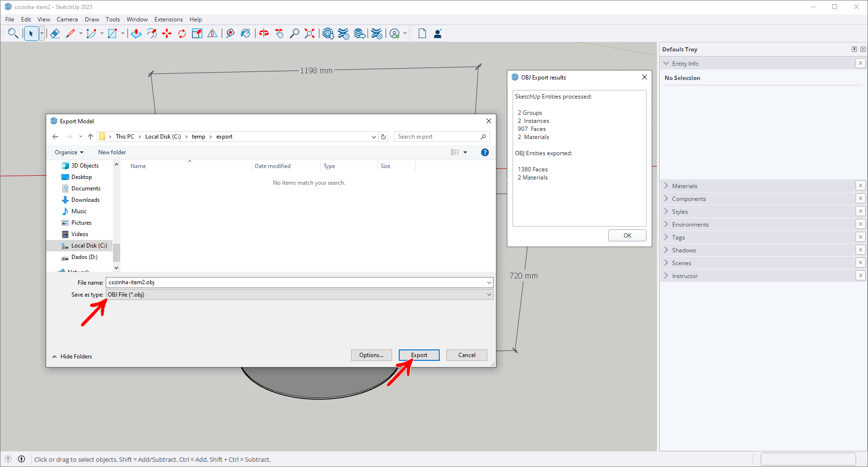The width and height of the screenshot is (868, 467).
Task: Choose the Tape Measure tool
Action: pos(230,33)
